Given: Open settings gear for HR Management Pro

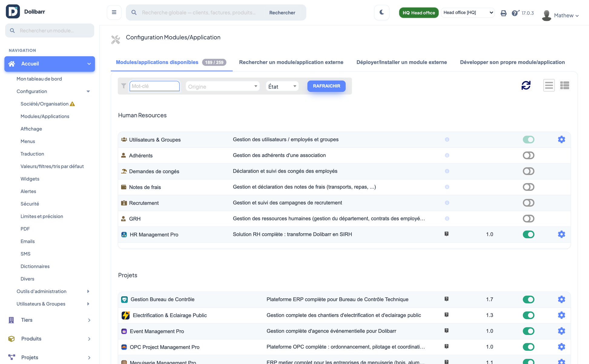Looking at the screenshot, I should (x=561, y=234).
